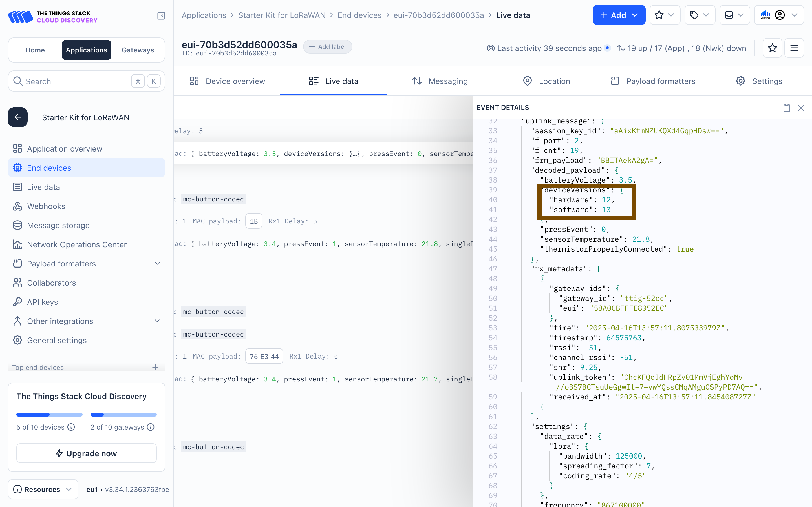The image size is (812, 507).
Task: Open the Webhooks sidebar item
Action: pos(46,206)
